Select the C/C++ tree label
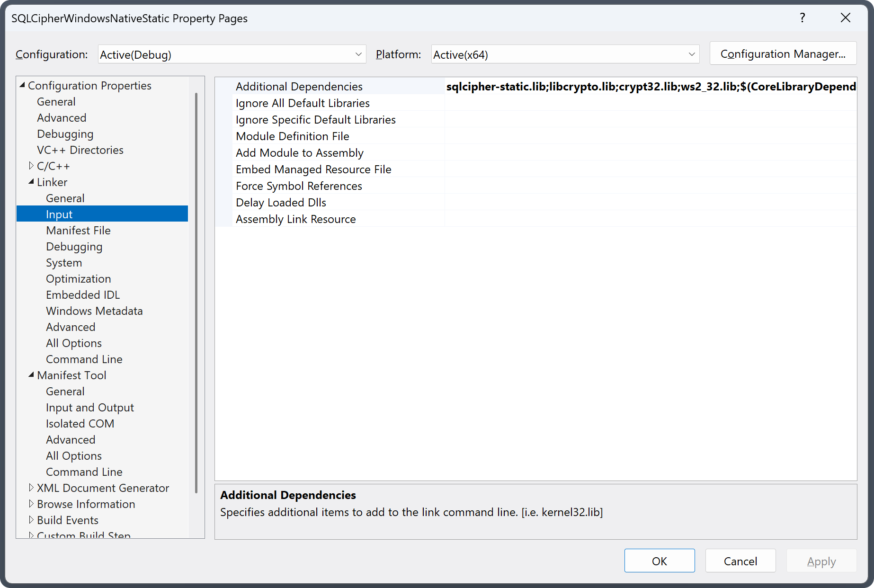The image size is (874, 588). 54,166
